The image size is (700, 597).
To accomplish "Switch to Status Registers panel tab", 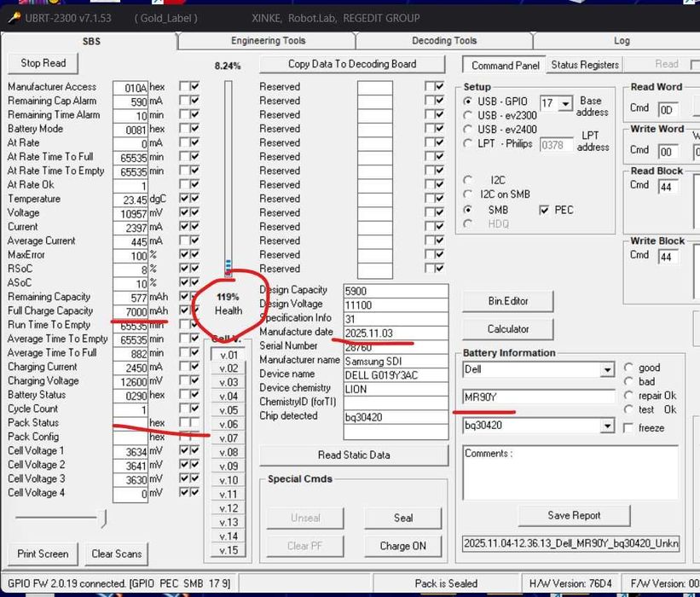I will click(585, 65).
